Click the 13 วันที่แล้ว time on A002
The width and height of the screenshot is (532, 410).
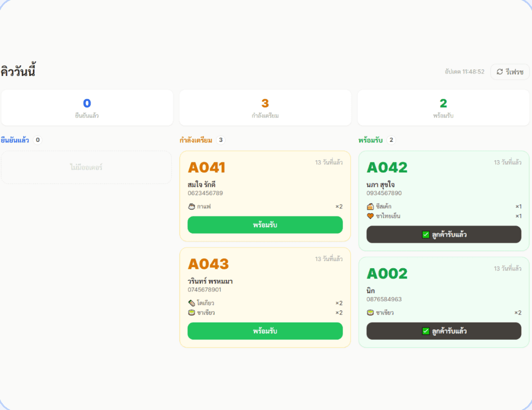coord(508,269)
